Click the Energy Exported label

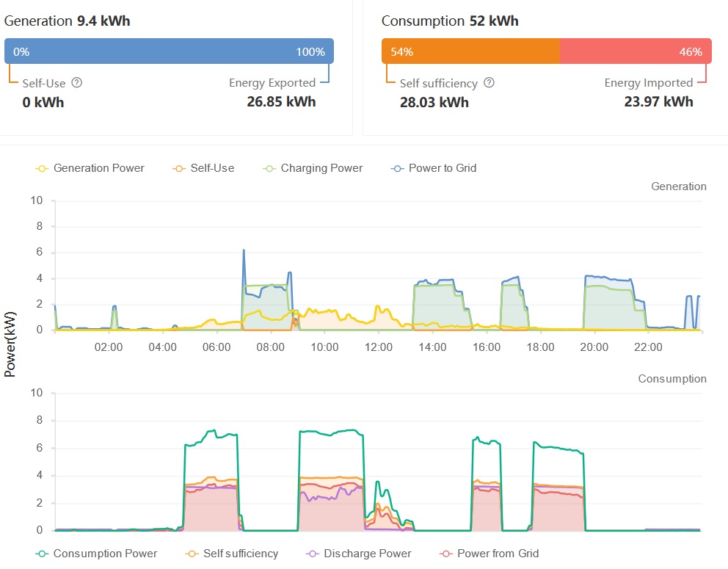point(272,83)
